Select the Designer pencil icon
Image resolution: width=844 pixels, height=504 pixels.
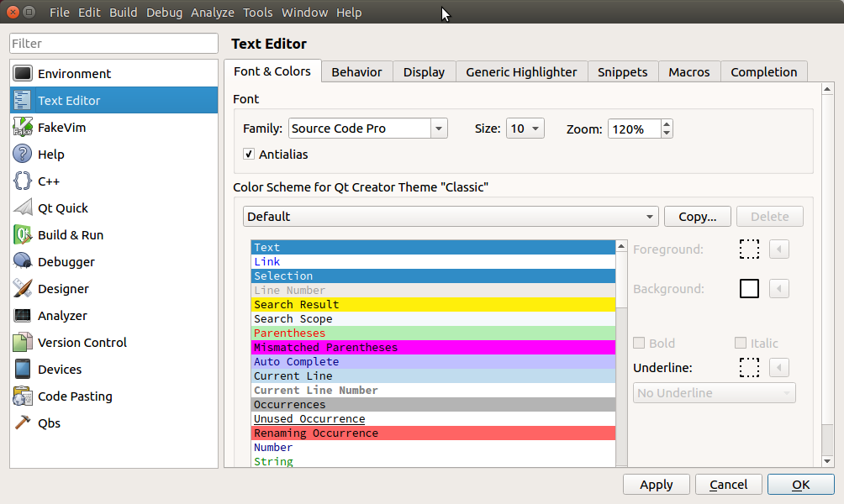tap(23, 289)
